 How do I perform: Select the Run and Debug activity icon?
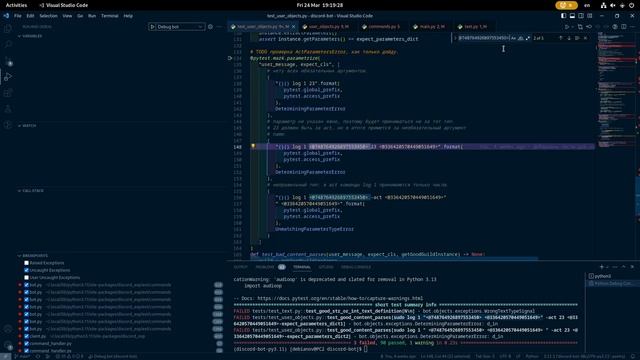point(8,77)
